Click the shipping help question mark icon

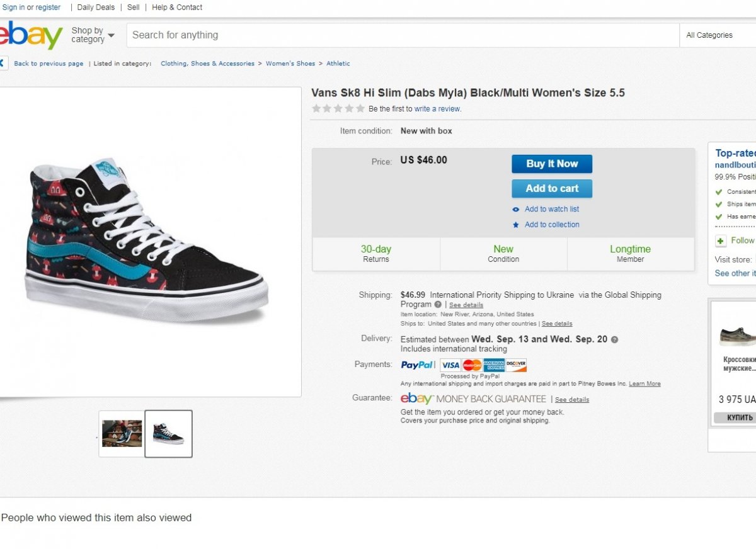tap(438, 305)
